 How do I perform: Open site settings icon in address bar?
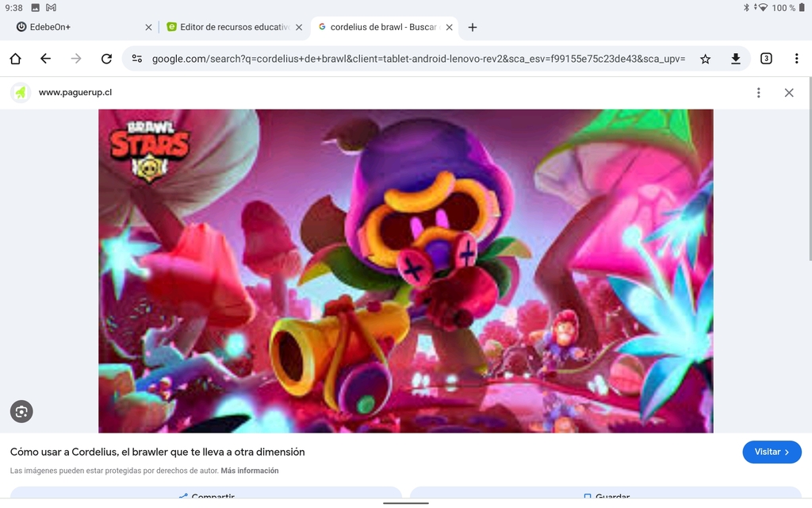[137, 59]
